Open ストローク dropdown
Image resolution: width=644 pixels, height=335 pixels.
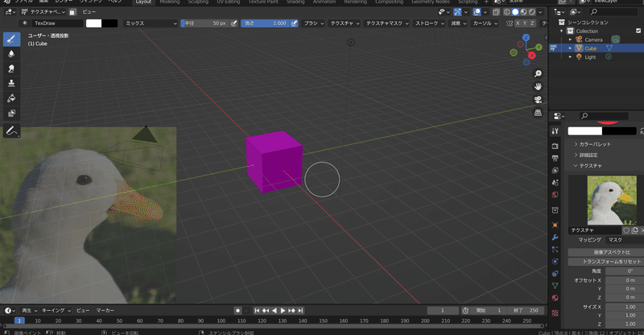click(x=429, y=23)
